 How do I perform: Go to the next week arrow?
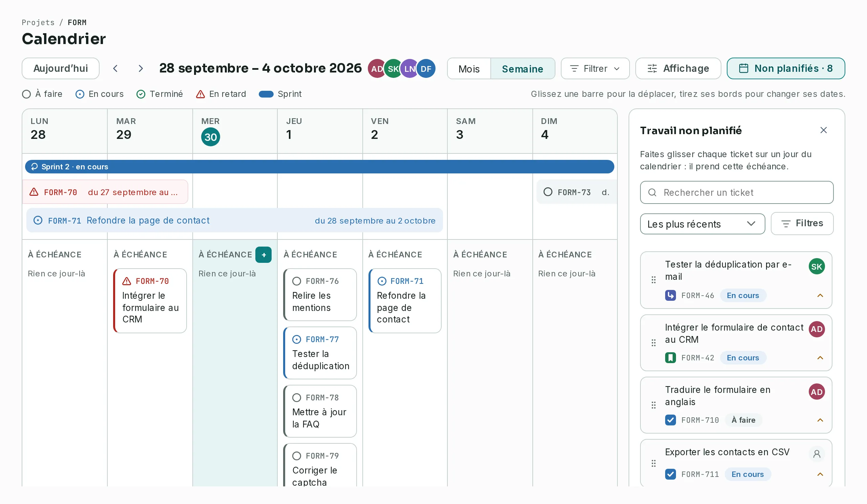[x=140, y=68]
